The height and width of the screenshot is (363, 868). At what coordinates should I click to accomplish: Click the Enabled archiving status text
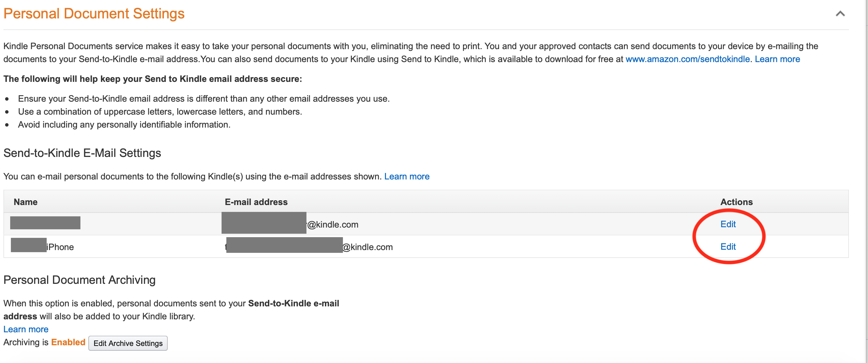point(68,342)
